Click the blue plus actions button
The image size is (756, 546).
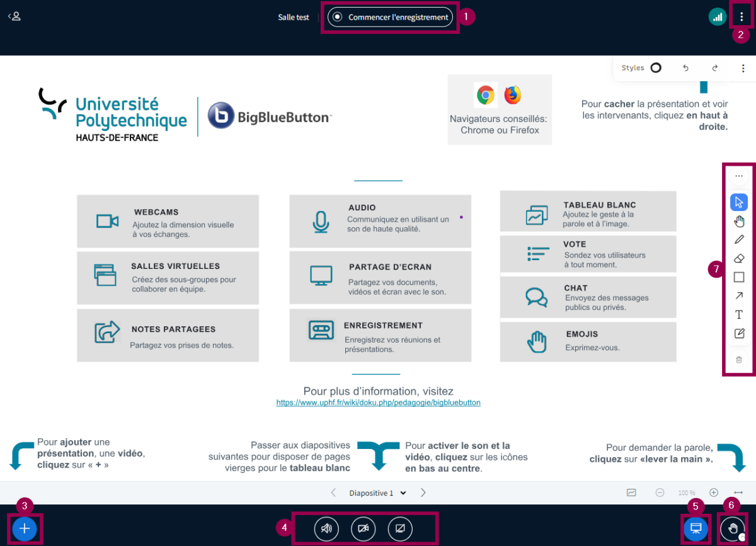coord(25,528)
